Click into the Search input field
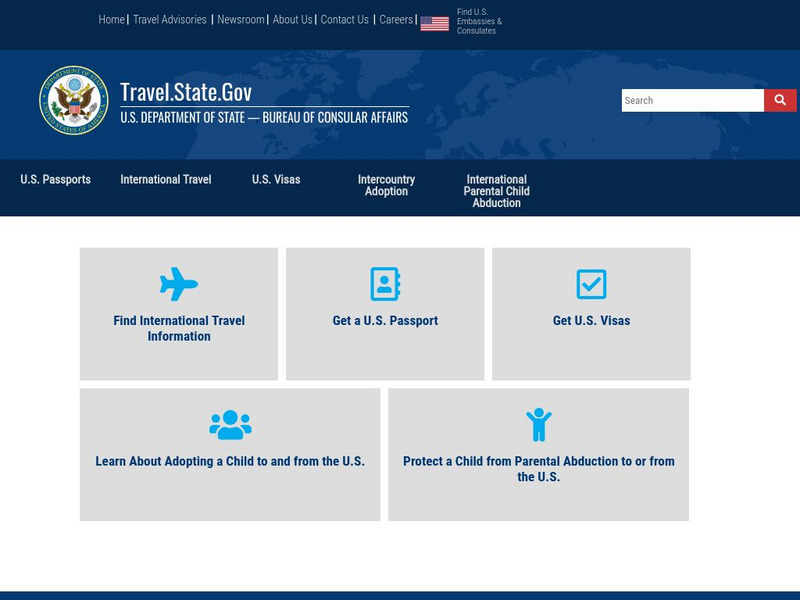The height and width of the screenshot is (600, 800). click(x=692, y=100)
